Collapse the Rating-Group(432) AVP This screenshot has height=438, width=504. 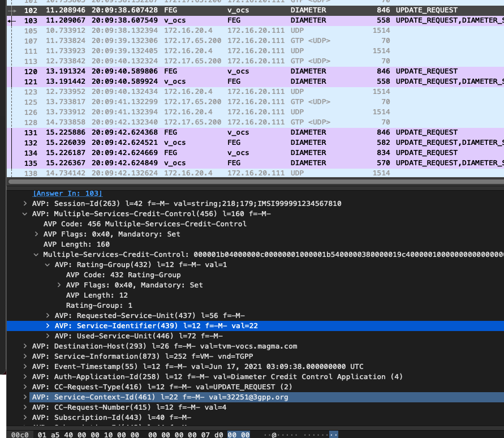[48, 265]
